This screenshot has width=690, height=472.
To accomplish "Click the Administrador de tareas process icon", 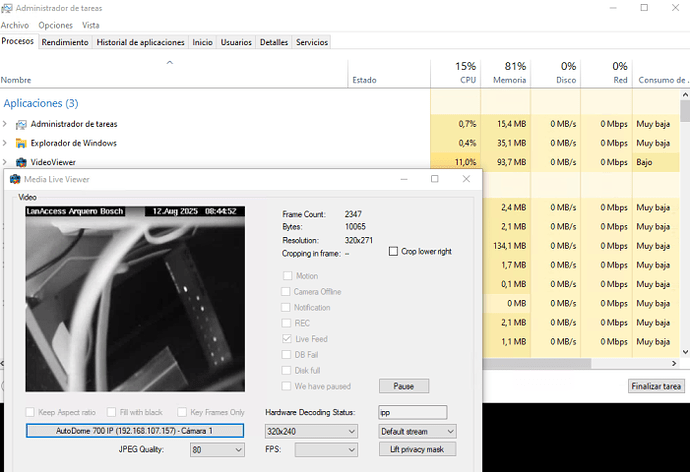I will pyautogui.click(x=21, y=124).
